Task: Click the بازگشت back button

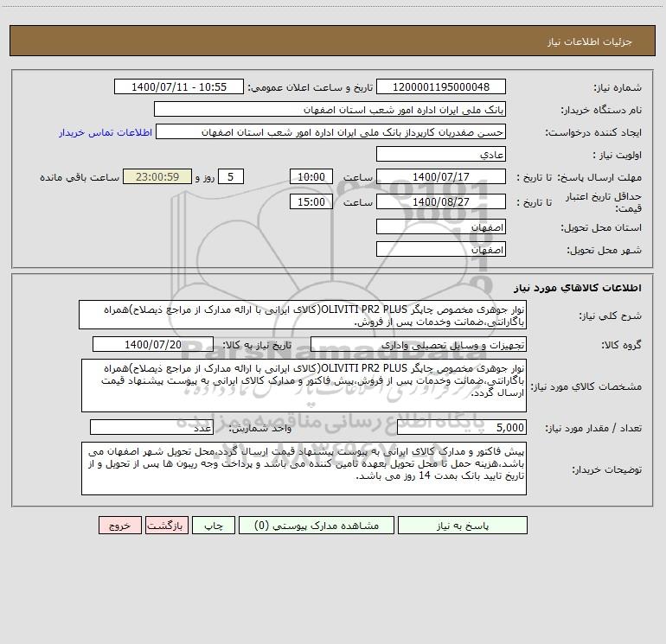Action: [166, 525]
